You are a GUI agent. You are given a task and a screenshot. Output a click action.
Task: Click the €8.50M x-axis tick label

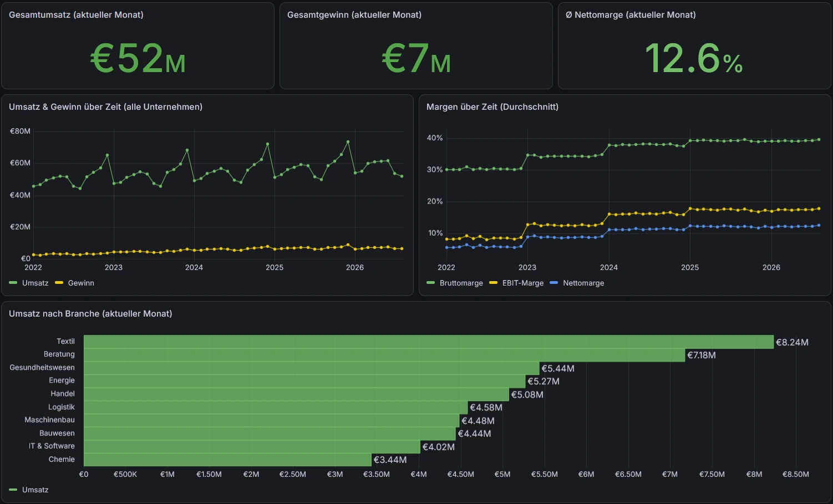(x=796, y=474)
